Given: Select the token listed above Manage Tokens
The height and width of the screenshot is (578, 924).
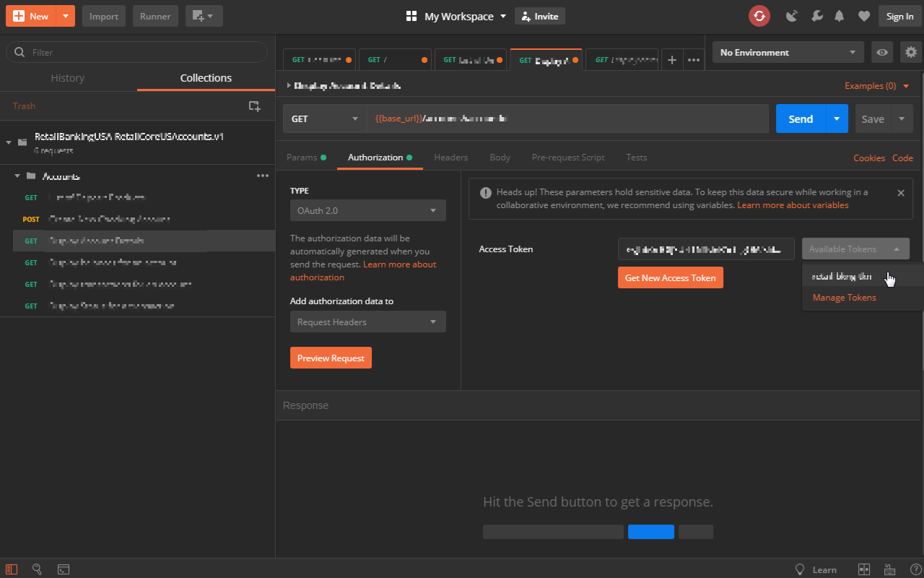Looking at the screenshot, I should [x=841, y=276].
